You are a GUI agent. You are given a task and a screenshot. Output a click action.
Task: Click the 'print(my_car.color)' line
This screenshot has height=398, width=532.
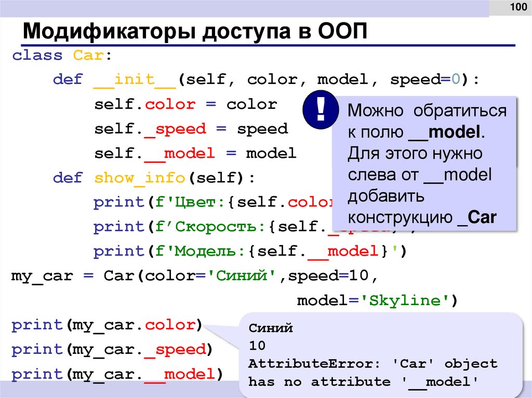tap(107, 325)
